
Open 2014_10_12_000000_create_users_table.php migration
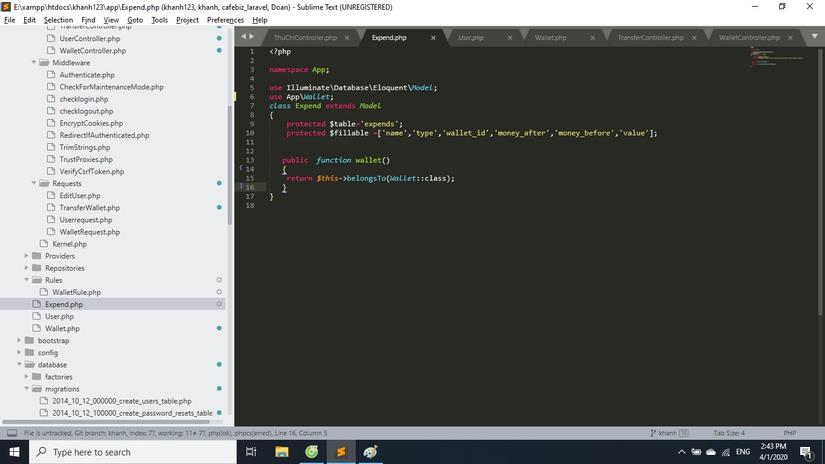122,401
